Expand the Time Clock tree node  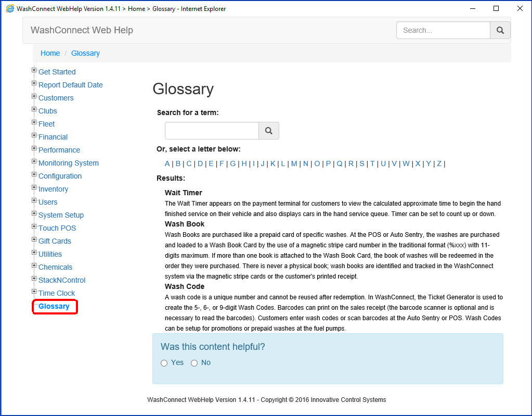point(34,292)
